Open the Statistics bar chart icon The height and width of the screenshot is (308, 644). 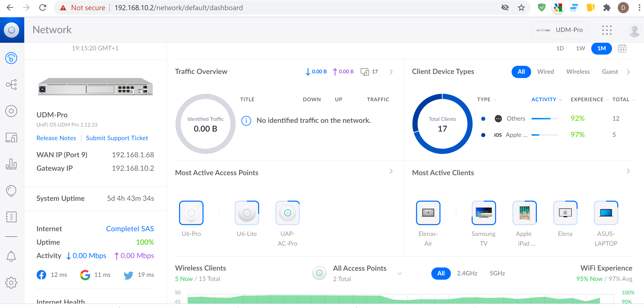[x=11, y=164]
